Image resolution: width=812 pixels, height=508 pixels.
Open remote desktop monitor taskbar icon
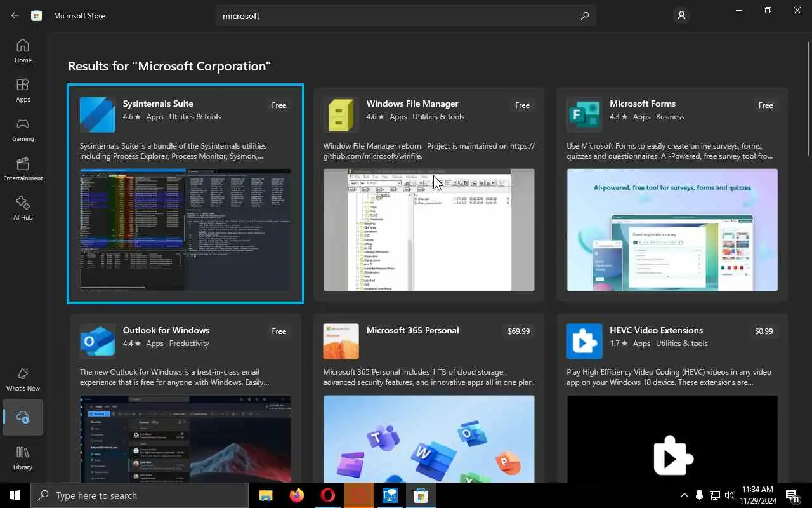coord(390,495)
